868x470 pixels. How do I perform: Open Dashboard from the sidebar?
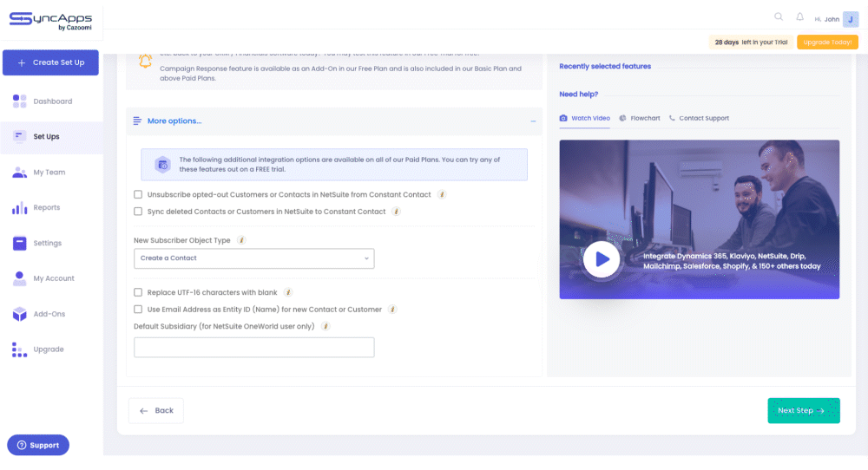(51, 101)
